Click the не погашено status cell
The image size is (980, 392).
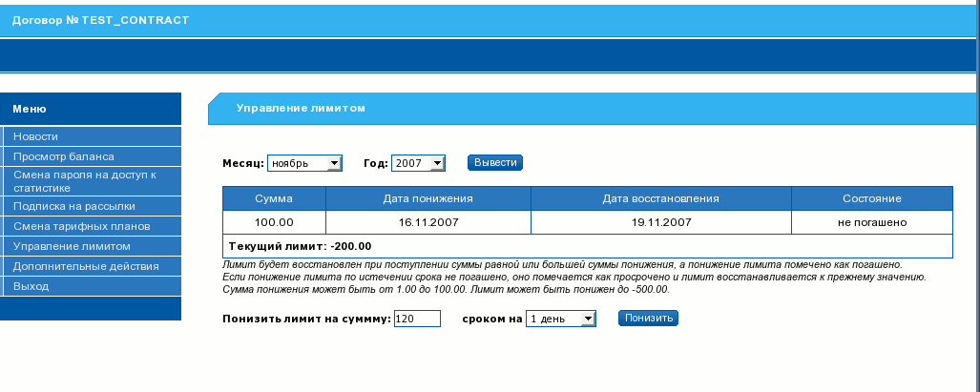point(871,222)
